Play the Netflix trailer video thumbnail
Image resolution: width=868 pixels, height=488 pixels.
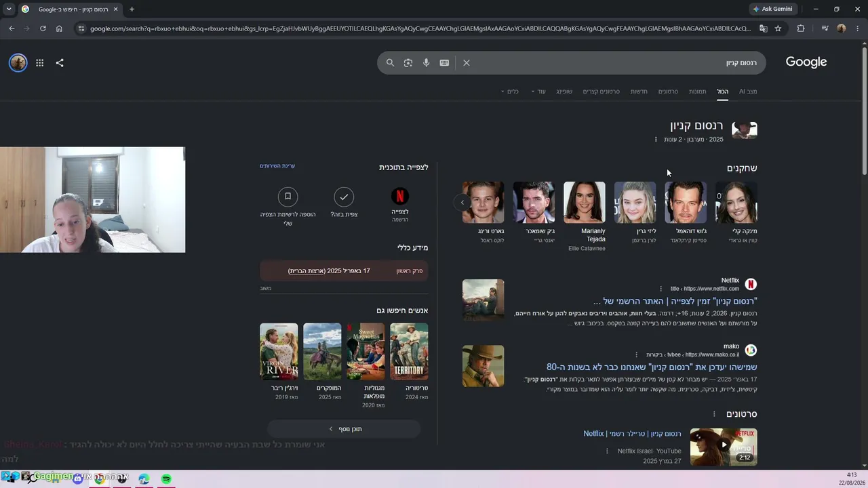point(724,447)
